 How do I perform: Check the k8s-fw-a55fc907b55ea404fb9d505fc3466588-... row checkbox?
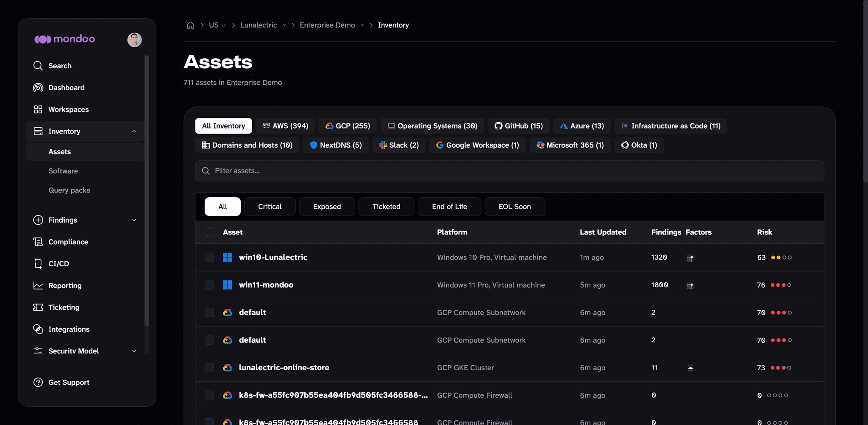[209, 395]
